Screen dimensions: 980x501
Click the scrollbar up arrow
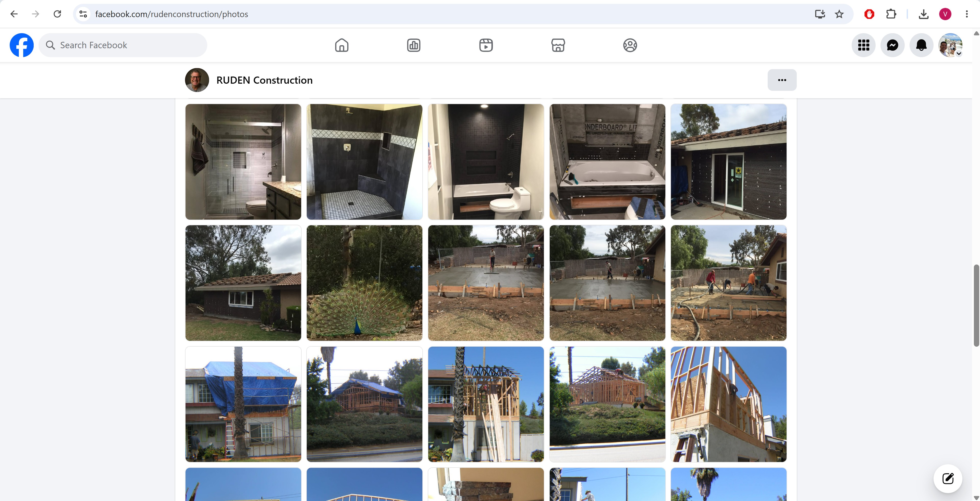tap(976, 33)
